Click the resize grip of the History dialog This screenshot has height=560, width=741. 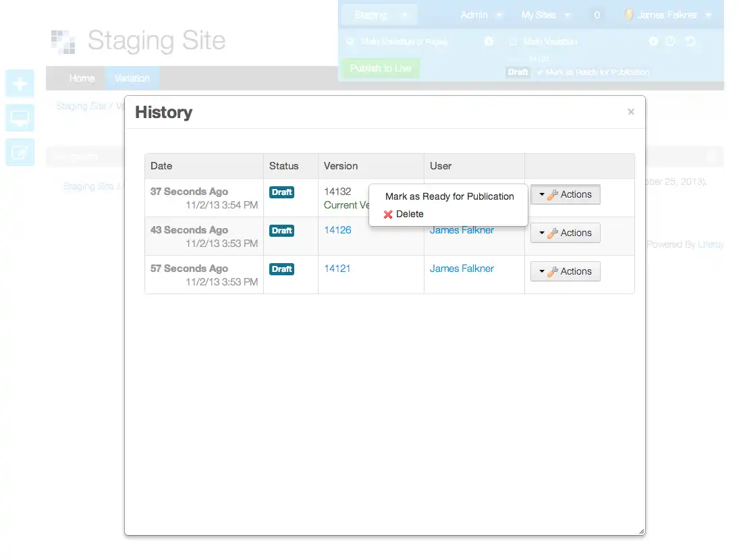pyautogui.click(x=640, y=530)
